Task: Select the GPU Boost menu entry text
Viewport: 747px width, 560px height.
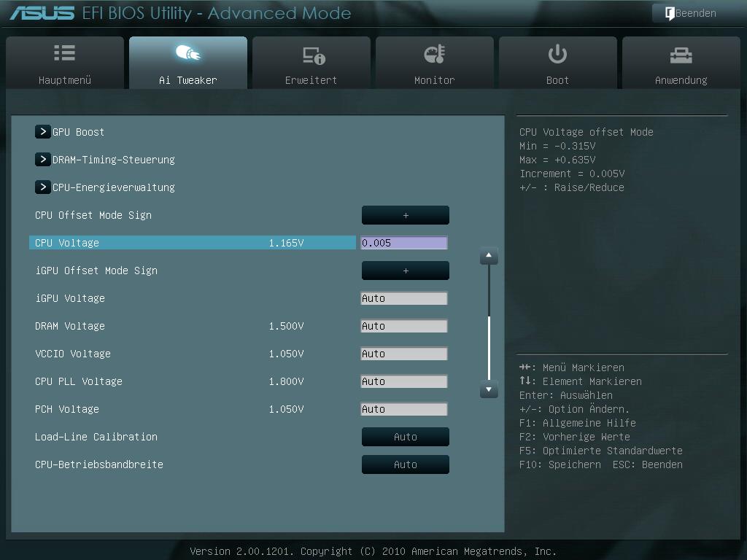Action: pyautogui.click(x=78, y=132)
